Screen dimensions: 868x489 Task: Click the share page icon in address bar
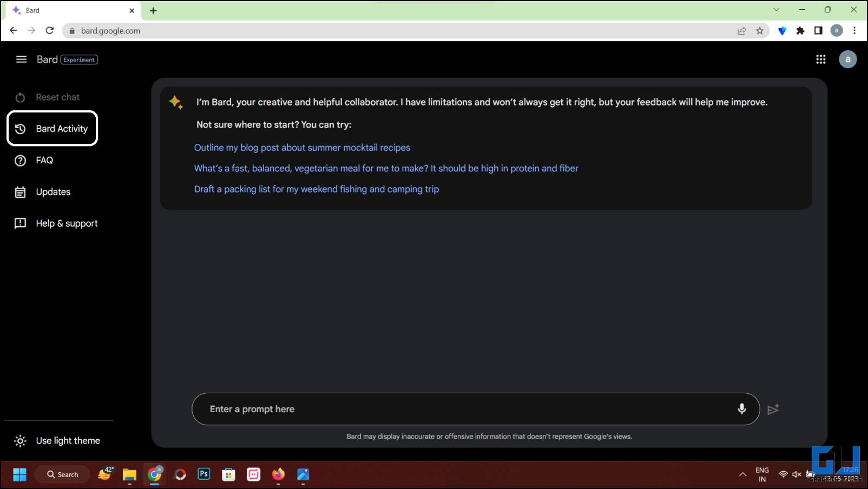pos(742,31)
